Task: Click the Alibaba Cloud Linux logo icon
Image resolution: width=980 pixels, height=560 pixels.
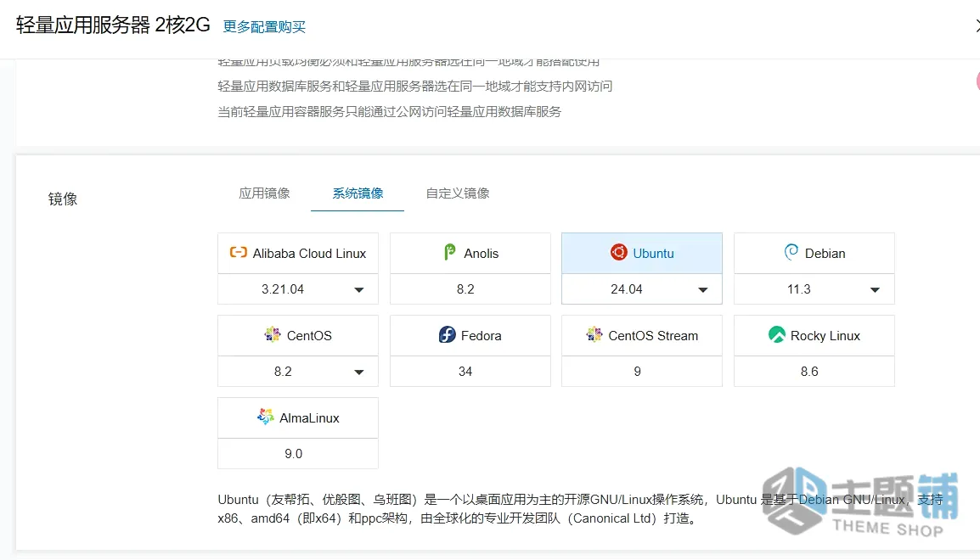Action: point(238,252)
